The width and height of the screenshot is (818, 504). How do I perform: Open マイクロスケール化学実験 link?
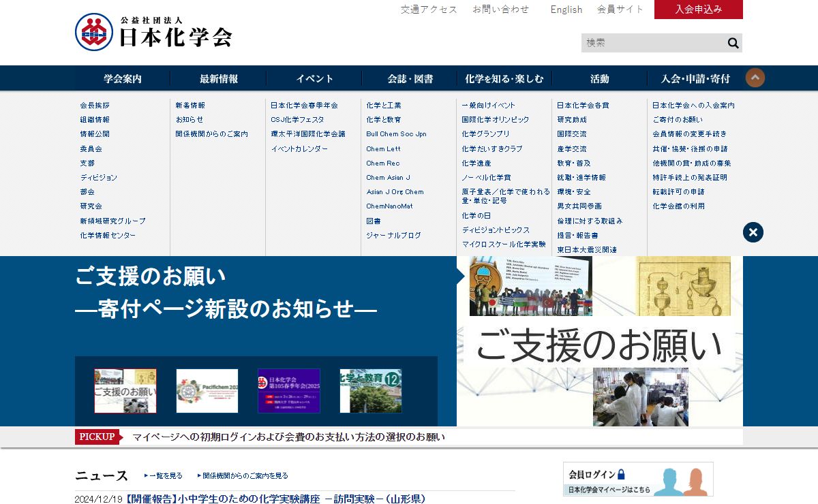(504, 245)
